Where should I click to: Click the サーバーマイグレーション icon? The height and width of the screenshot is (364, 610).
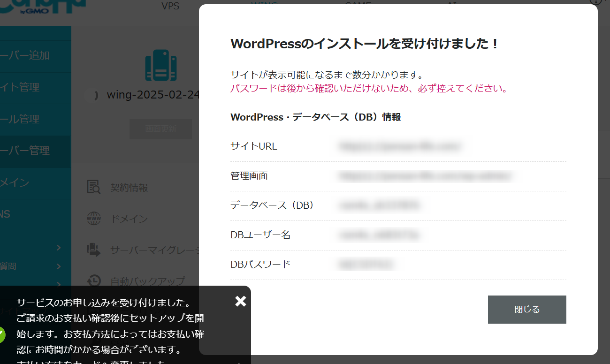pos(94,250)
